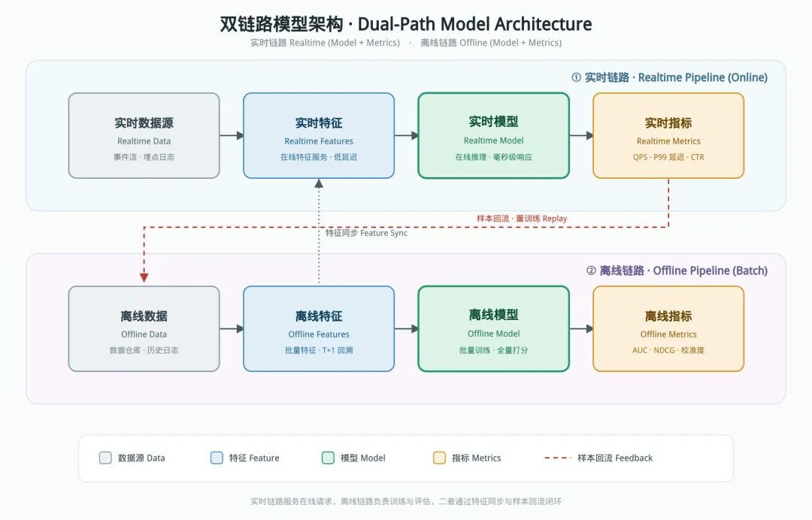
Task: Click legend label 数据源 Data
Action: [141, 458]
